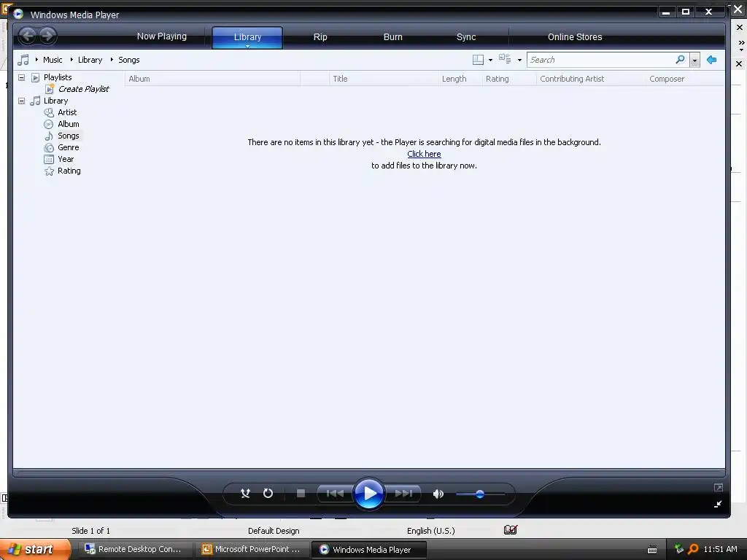Start playback with Play button
This screenshot has height=560, width=747.
(x=368, y=494)
